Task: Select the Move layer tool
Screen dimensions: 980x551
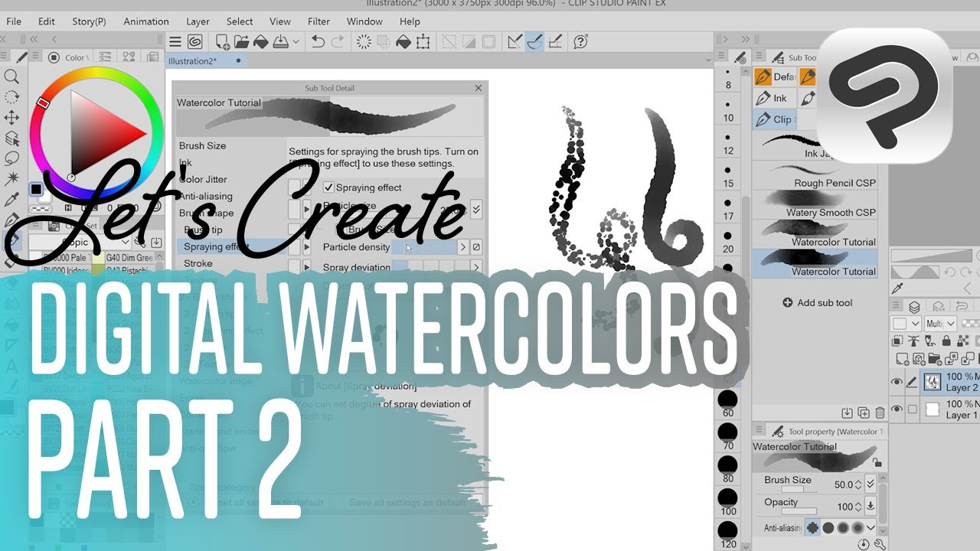Action: (11, 118)
